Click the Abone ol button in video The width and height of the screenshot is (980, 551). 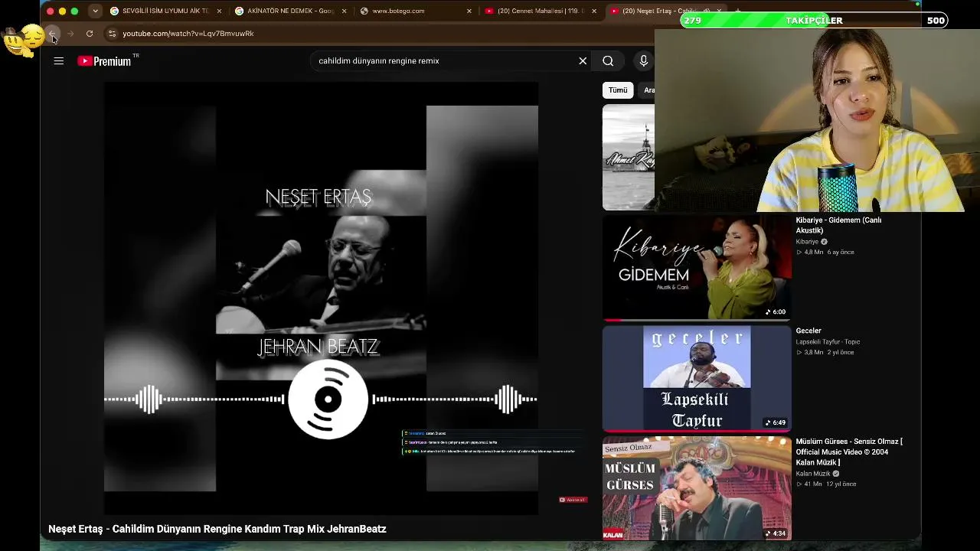(573, 500)
